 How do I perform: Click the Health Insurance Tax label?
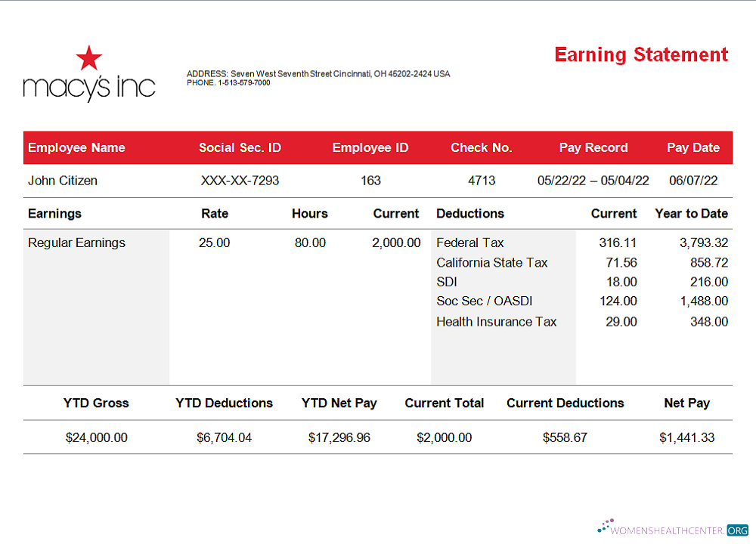(x=496, y=321)
